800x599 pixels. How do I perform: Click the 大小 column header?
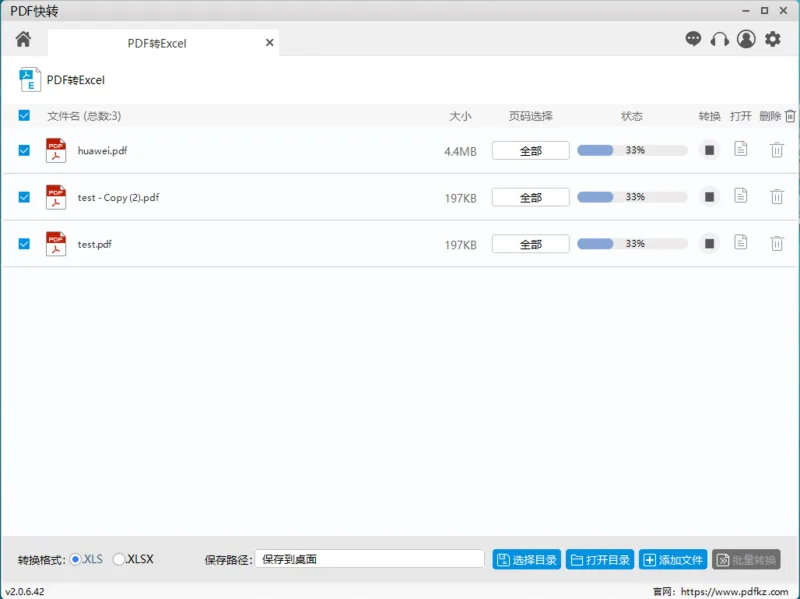[x=460, y=116]
